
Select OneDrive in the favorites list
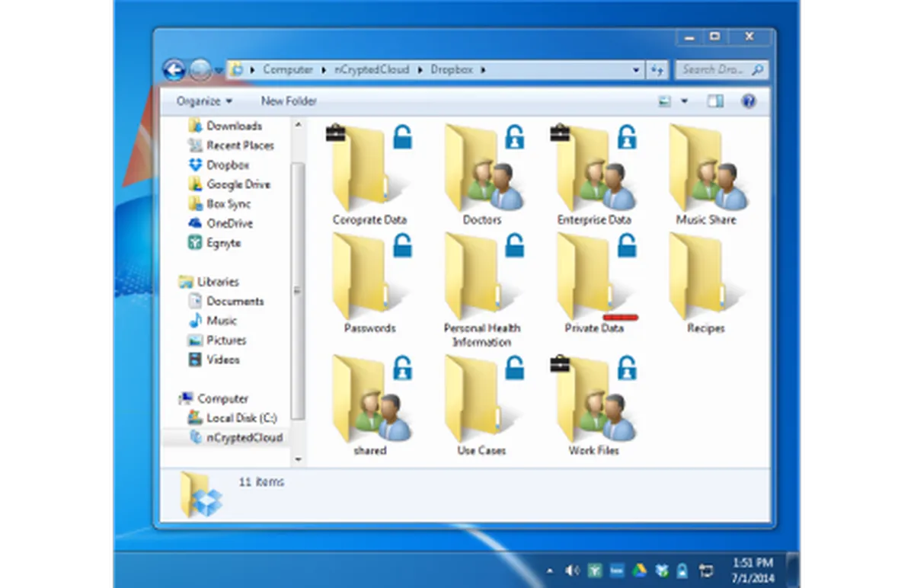229,223
